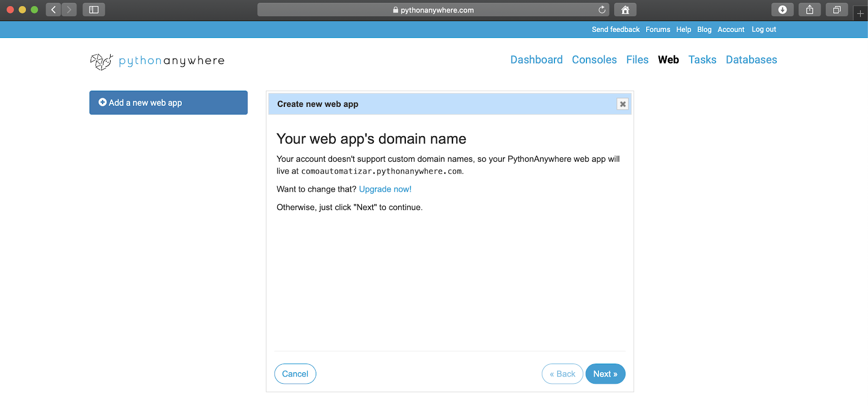Open the Blog link
Viewport: 868px width, 407px height.
click(x=704, y=29)
